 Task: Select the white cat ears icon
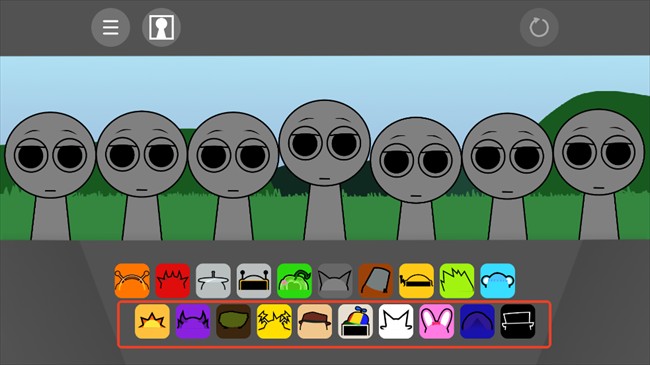(x=396, y=321)
